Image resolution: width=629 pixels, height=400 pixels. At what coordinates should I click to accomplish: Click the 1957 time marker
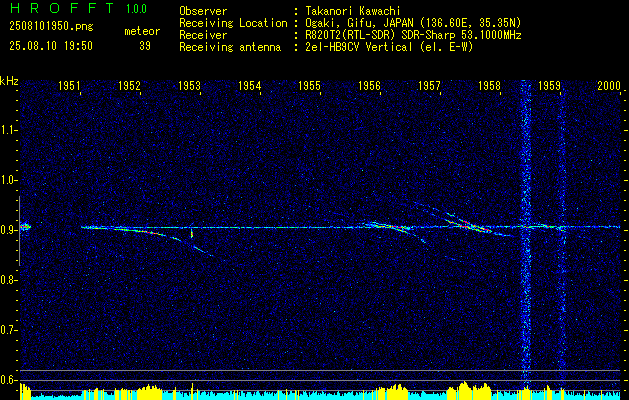pos(429,85)
